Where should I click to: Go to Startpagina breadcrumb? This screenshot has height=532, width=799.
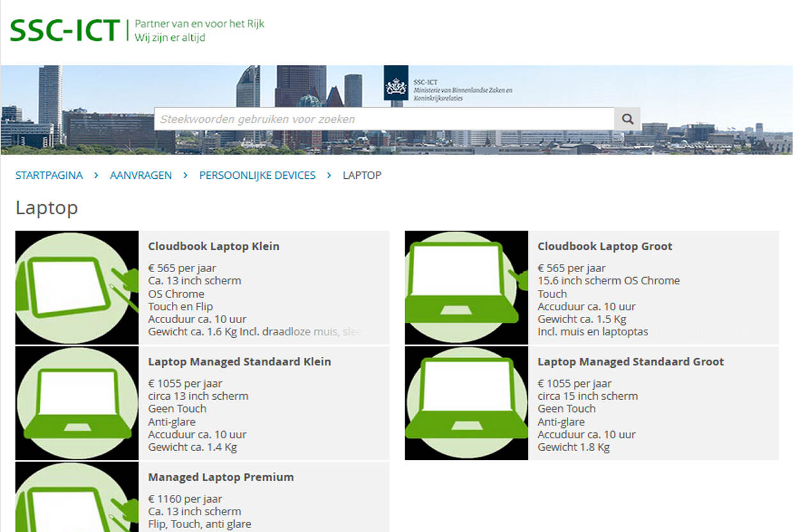[49, 175]
